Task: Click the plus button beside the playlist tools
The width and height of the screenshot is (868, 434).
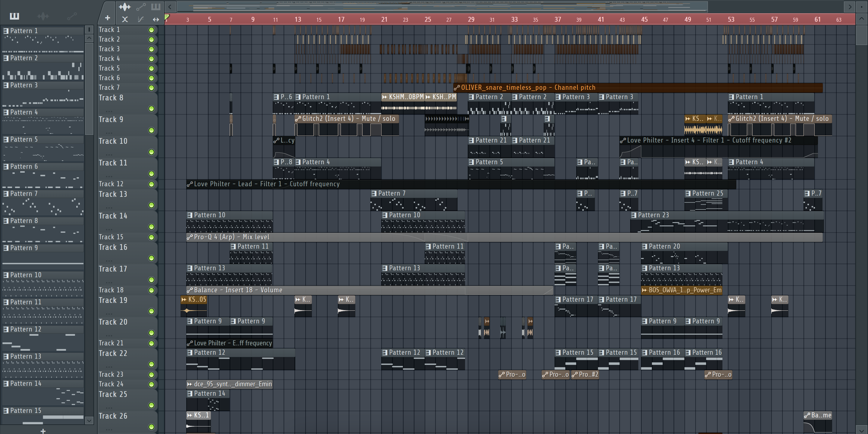Action: (108, 18)
